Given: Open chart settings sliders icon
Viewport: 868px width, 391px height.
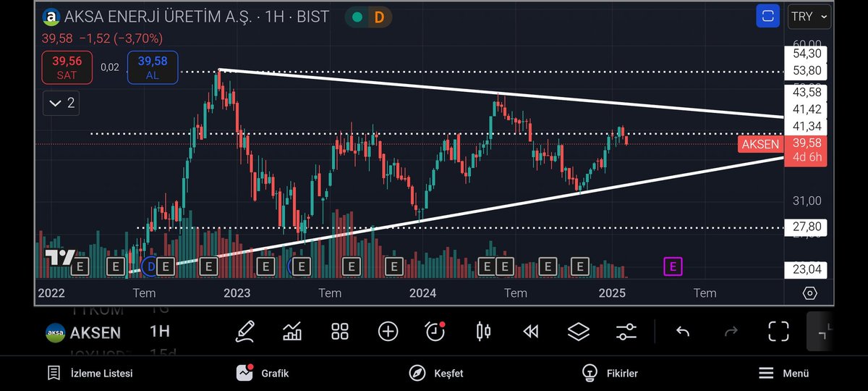Looking at the screenshot, I should [626, 332].
